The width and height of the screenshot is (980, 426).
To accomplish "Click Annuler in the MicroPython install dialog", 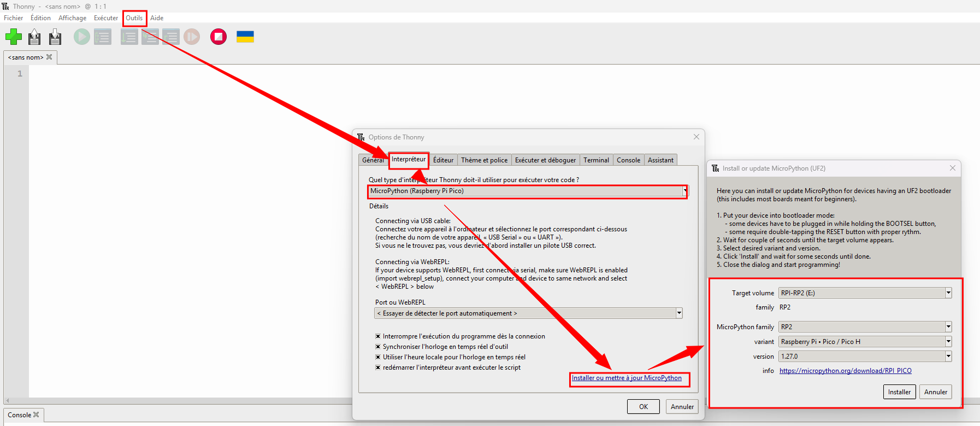I will point(936,392).
